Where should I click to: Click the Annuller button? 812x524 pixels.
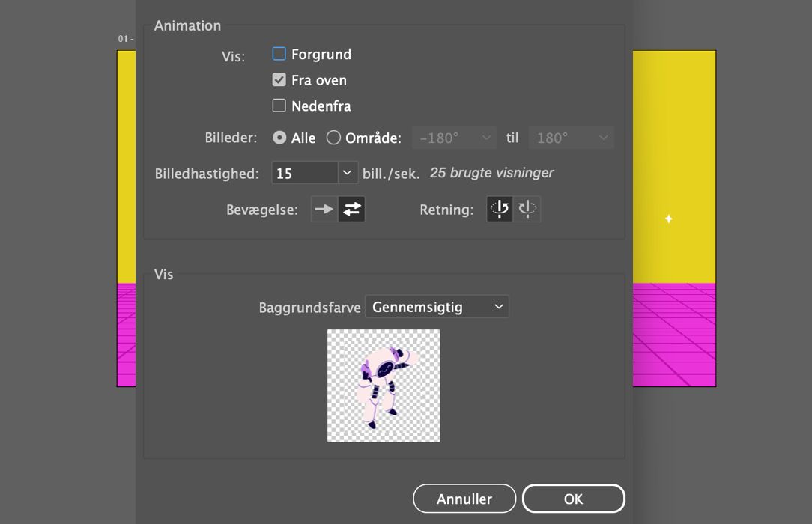click(464, 499)
